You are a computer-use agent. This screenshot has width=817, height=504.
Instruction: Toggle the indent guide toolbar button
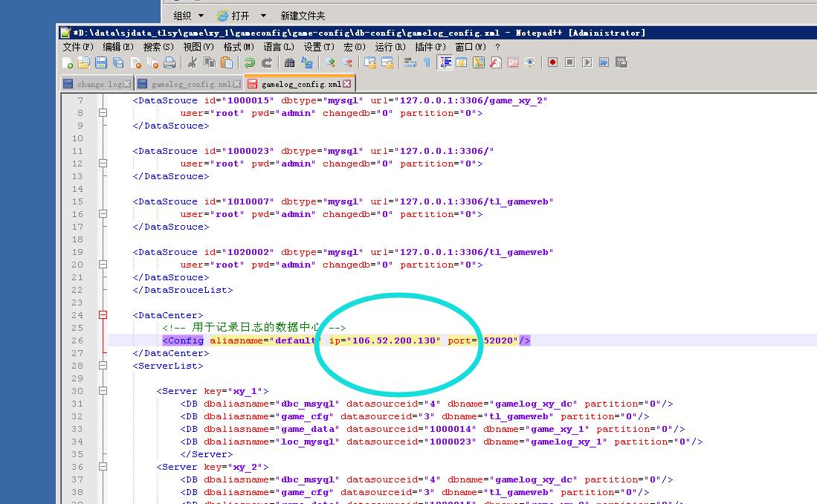445,62
